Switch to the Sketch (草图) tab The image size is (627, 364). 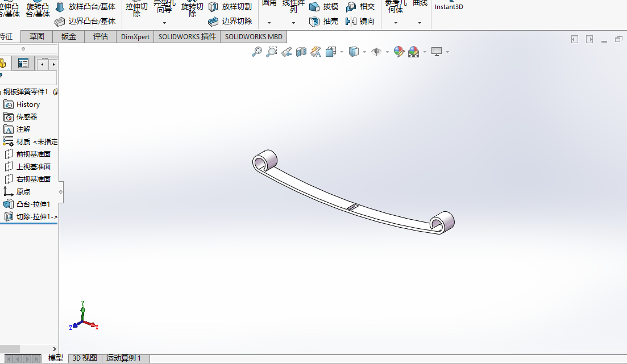(x=37, y=37)
